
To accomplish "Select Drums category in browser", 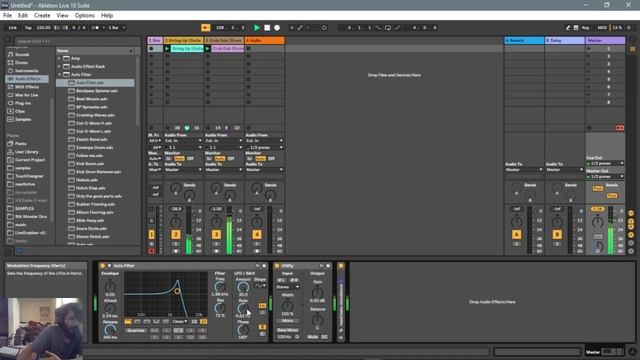I will [x=22, y=62].
